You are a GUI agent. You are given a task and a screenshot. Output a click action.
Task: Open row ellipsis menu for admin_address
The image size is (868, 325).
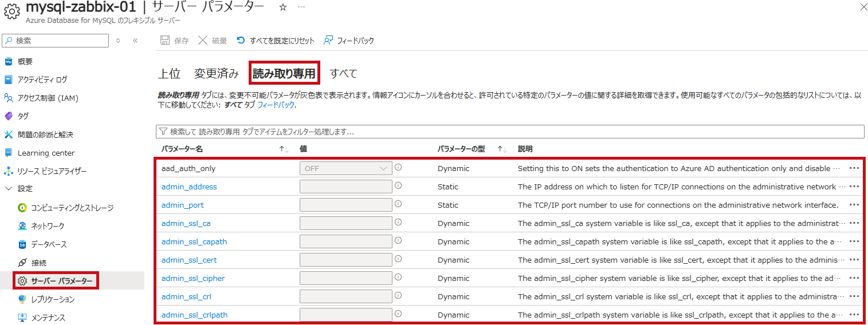[854, 187]
